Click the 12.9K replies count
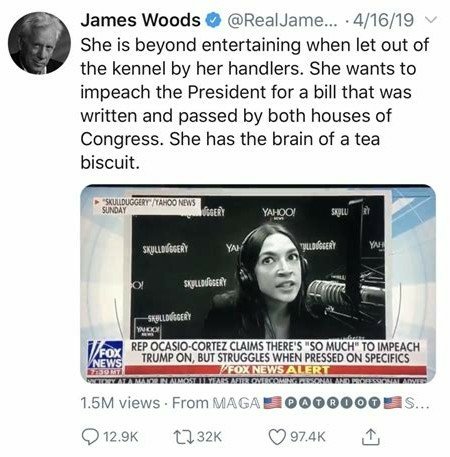This screenshot has height=457, width=450. [x=121, y=437]
